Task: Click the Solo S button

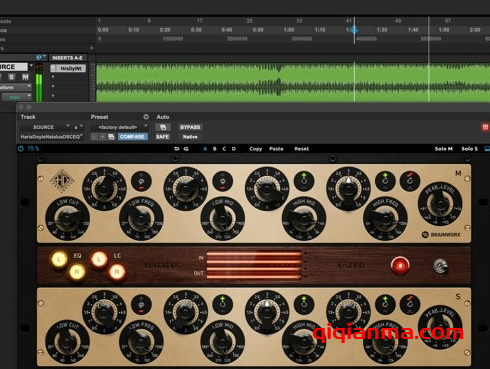Action: [469, 149]
